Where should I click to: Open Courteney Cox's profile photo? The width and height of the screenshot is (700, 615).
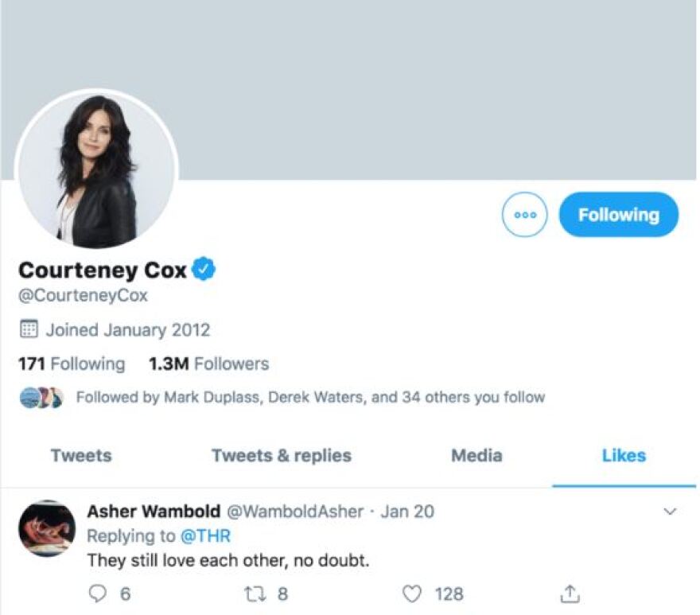coord(96,169)
